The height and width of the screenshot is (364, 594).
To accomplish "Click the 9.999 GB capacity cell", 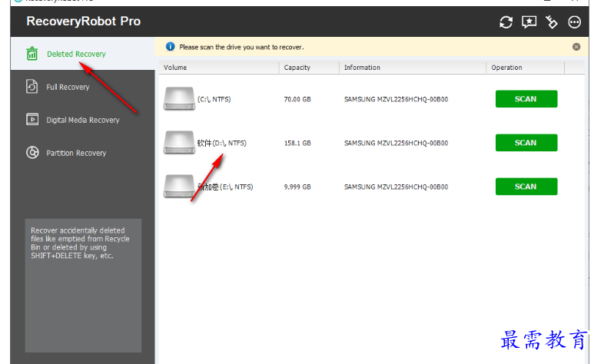I will click(x=297, y=187).
